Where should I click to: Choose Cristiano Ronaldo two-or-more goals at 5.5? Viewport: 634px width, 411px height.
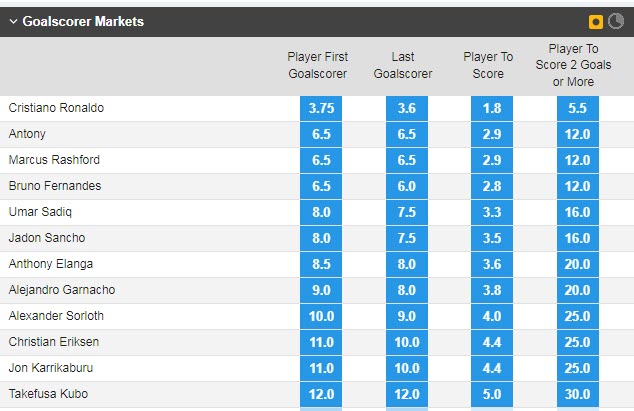(x=578, y=108)
